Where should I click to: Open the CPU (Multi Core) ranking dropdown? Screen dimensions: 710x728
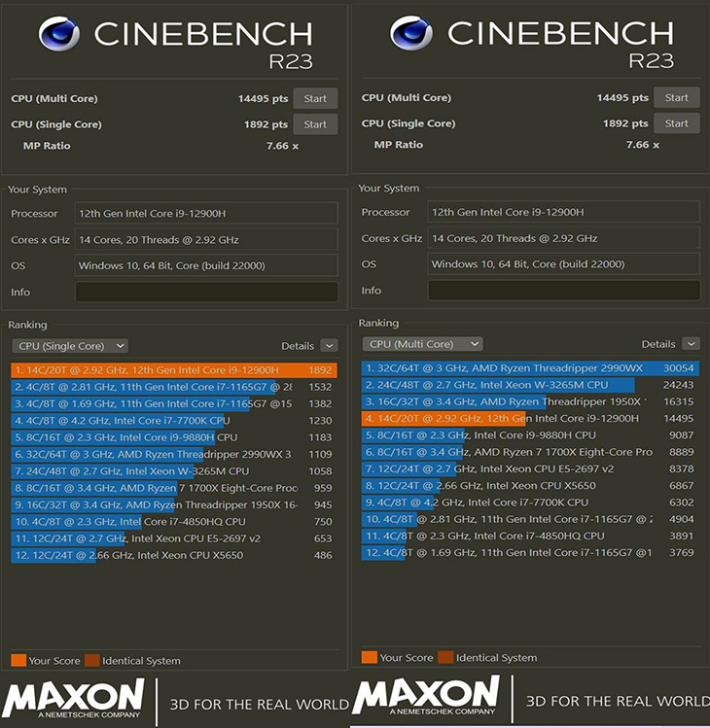click(423, 344)
